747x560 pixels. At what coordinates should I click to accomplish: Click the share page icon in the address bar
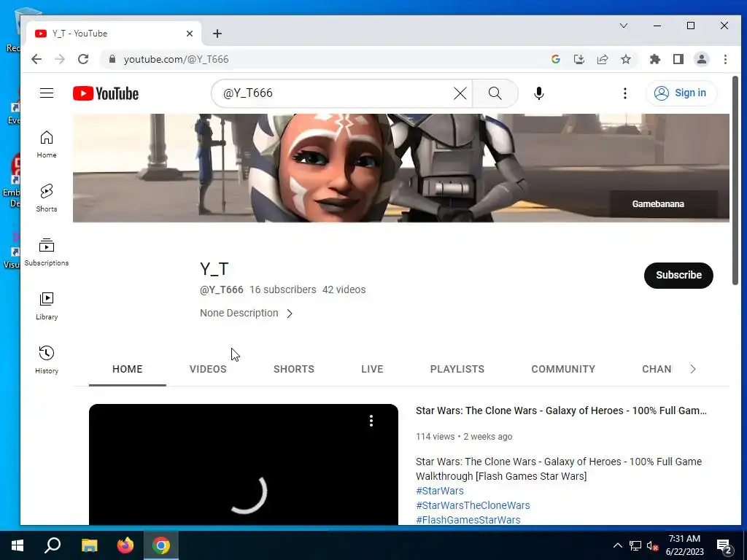click(x=603, y=59)
